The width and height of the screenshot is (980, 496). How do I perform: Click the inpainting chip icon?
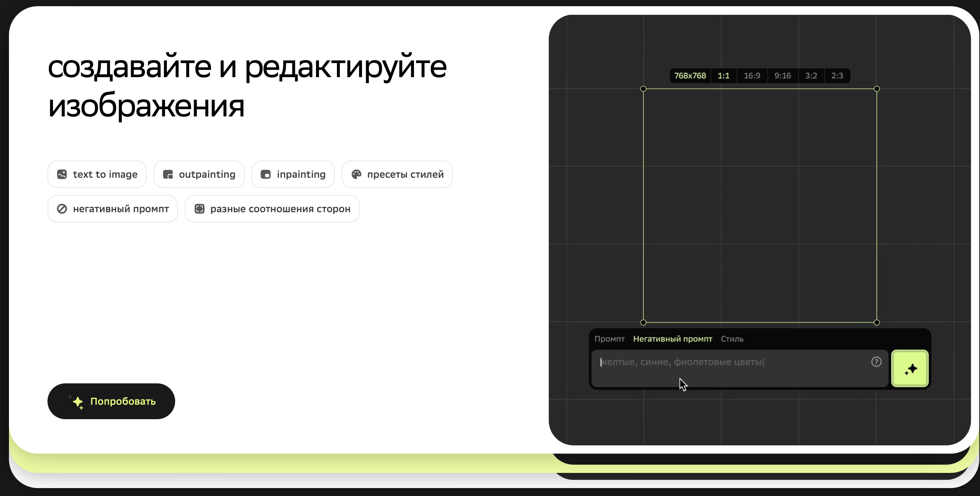pos(266,175)
